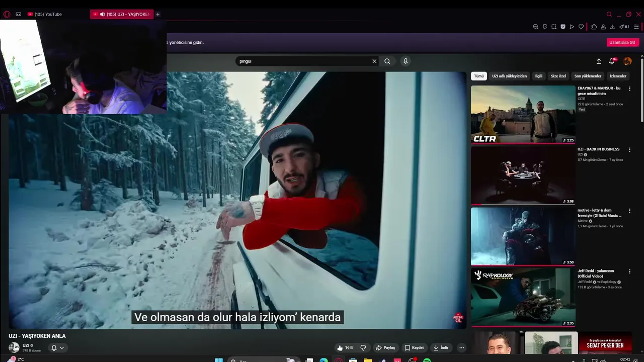Select the UZI adlı yükleyiciden chip
644x362 pixels.
pos(509,76)
